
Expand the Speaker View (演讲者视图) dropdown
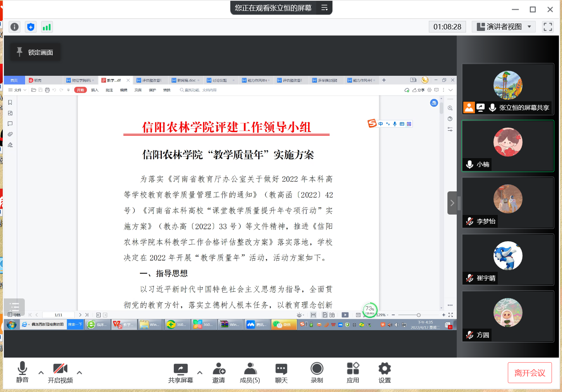[x=504, y=27]
